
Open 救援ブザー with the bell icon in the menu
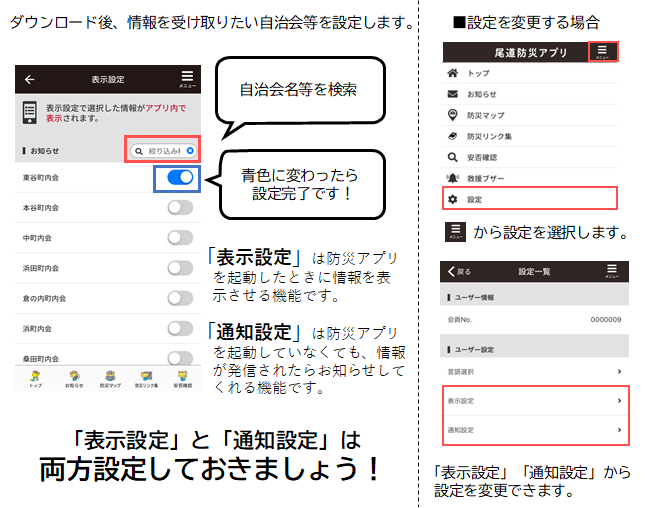point(530,178)
